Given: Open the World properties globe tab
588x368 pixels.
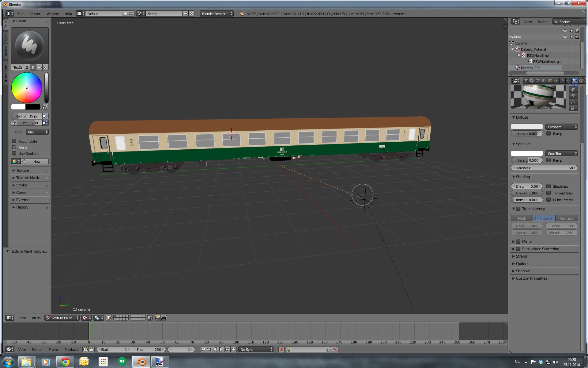Looking at the screenshot, I should tap(544, 81).
